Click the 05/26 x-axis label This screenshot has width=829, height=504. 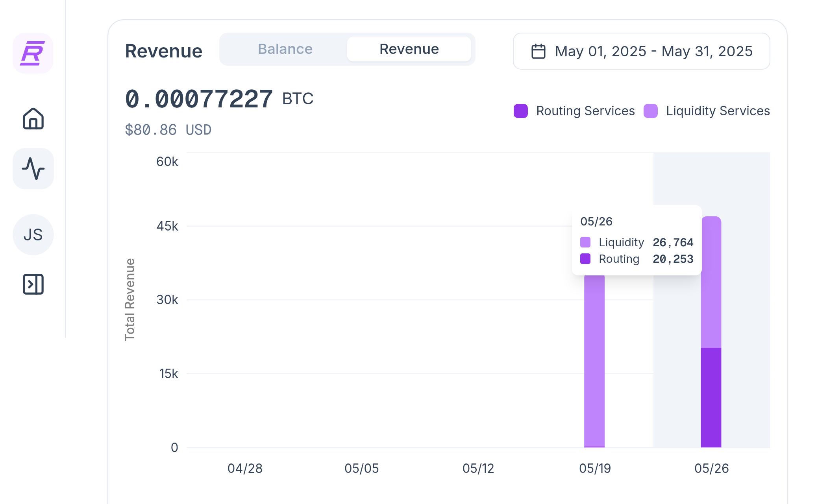click(711, 469)
